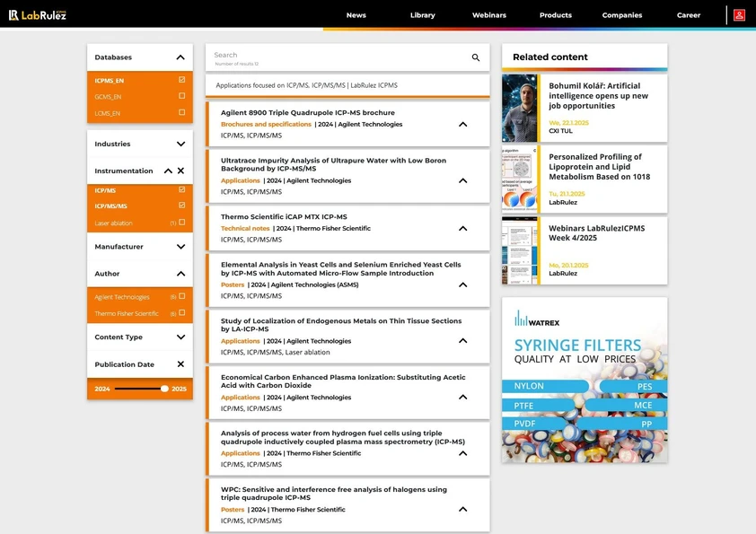Open Elemental Analysis in Yeast Cells title
The height and width of the screenshot is (534, 756).
click(x=341, y=269)
